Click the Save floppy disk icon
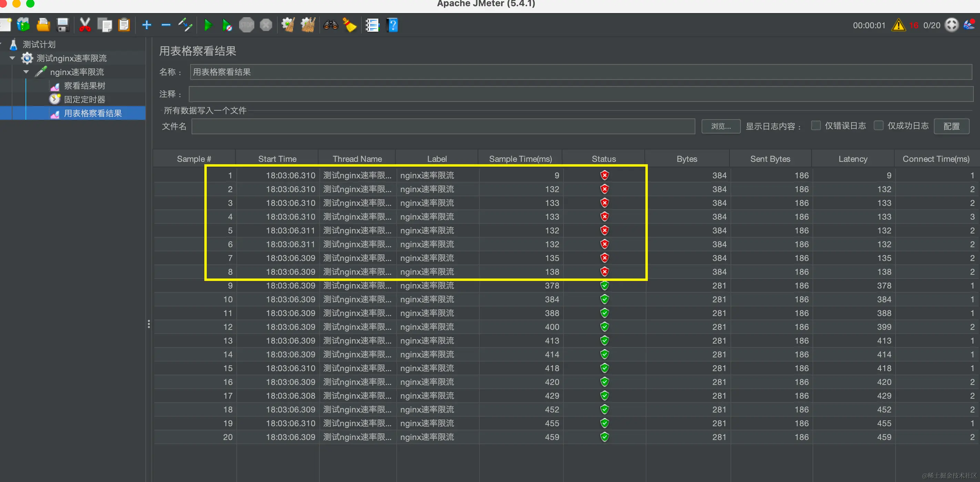This screenshot has width=980, height=482. (62, 25)
